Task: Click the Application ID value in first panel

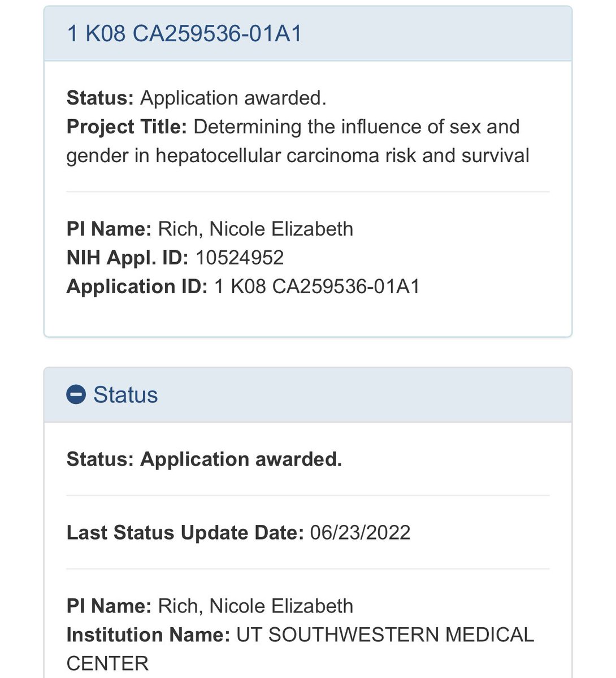Action: tap(317, 286)
